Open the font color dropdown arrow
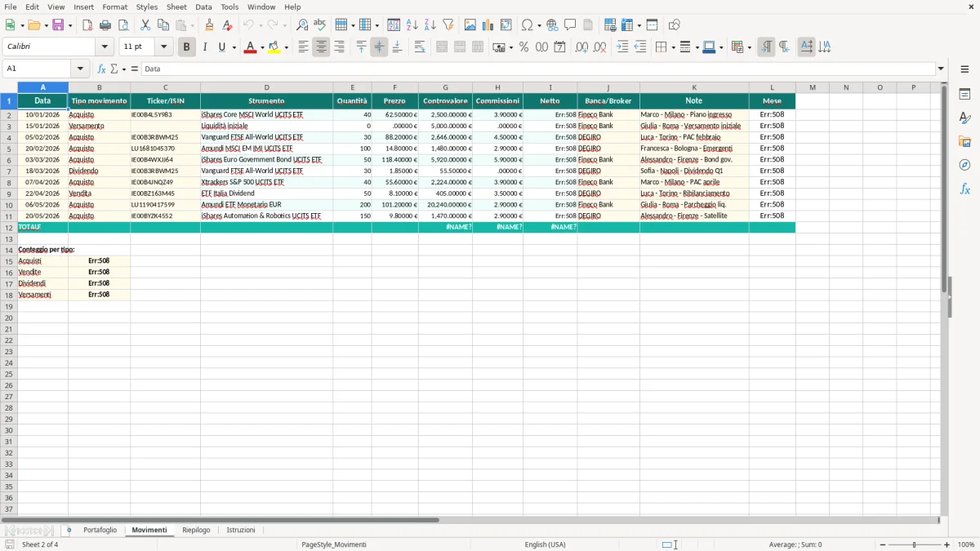The height and width of the screenshot is (551, 980). click(261, 47)
